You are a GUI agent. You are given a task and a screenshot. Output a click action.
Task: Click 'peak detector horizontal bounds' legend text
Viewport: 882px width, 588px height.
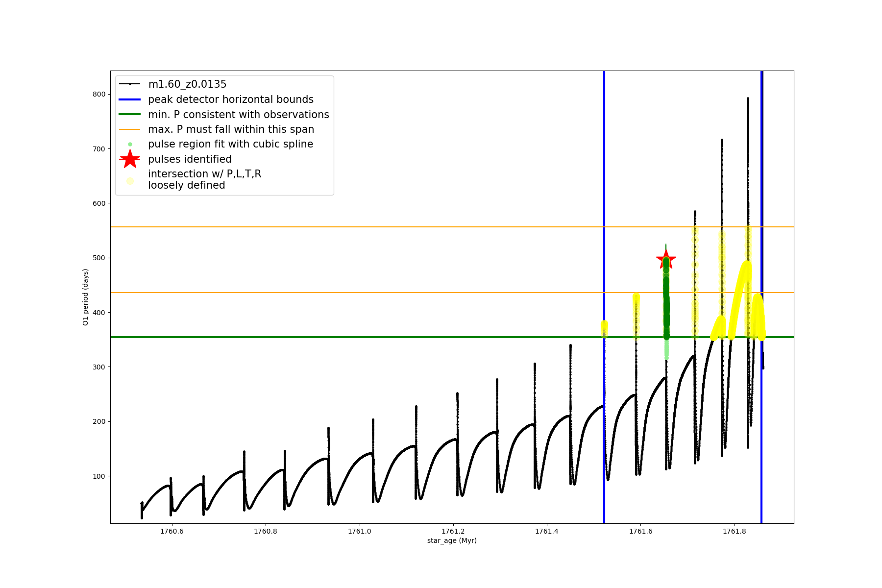pos(231,99)
